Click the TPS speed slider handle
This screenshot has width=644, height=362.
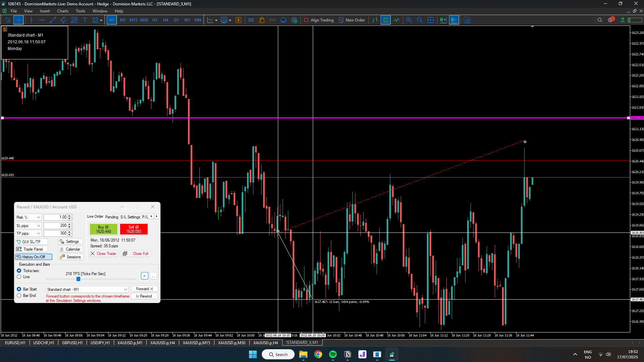tap(78, 279)
